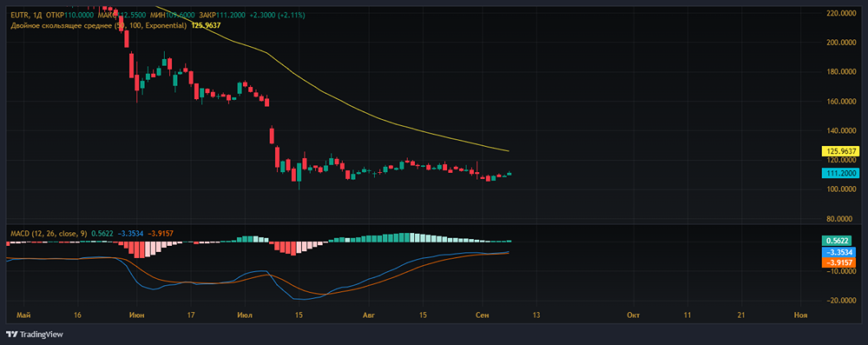Click the 140.0000 price axis label
This screenshot has height=345, width=868.
click(x=841, y=131)
